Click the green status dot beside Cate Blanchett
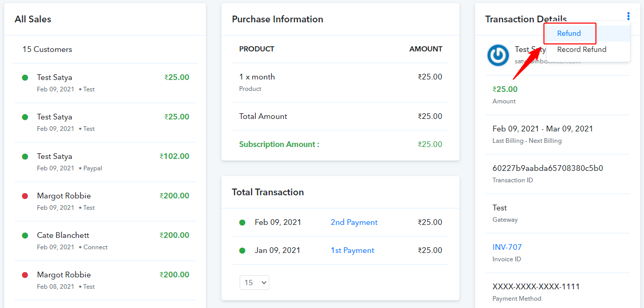Image resolution: width=644 pixels, height=308 pixels. pyautogui.click(x=25, y=235)
